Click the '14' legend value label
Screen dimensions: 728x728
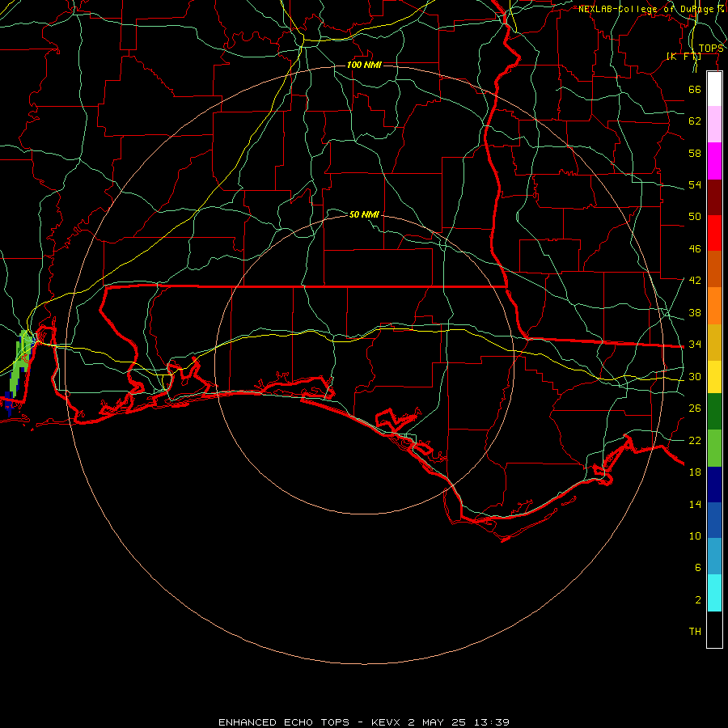pyautogui.click(x=695, y=504)
